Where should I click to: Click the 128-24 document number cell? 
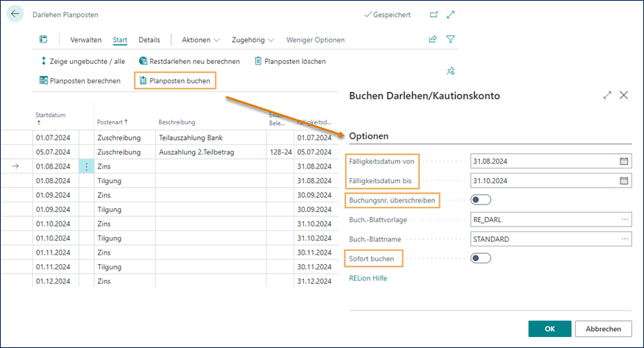pyautogui.click(x=280, y=152)
